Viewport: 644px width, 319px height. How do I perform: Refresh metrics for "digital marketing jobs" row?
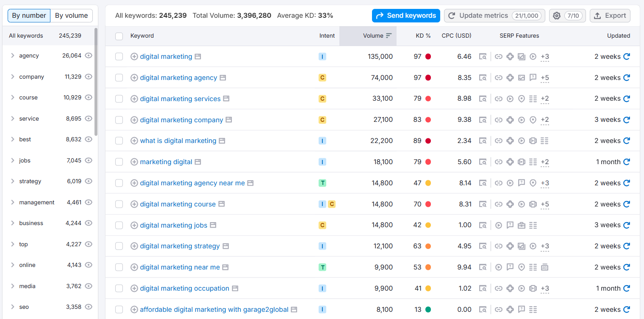(627, 225)
